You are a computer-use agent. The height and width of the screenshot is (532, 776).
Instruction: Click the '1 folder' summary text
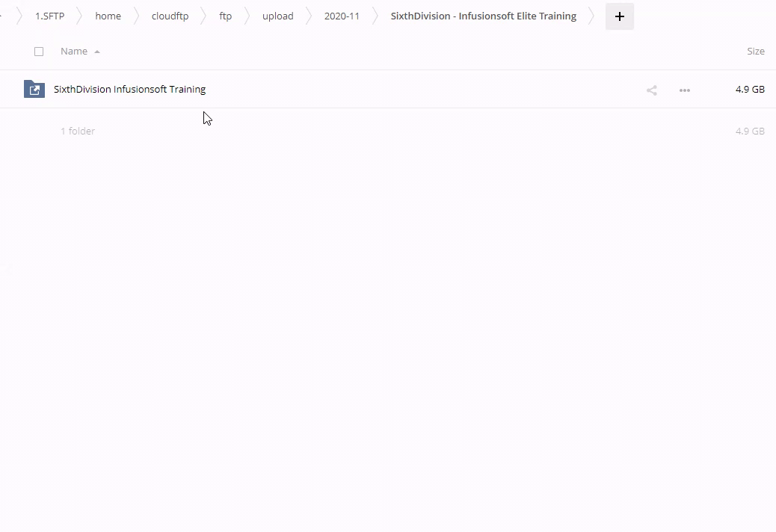click(78, 131)
